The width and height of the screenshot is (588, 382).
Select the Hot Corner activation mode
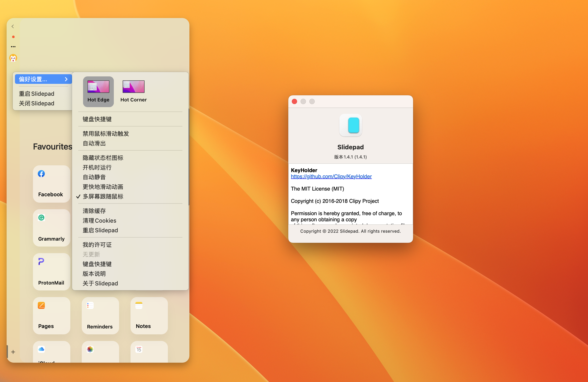click(133, 92)
